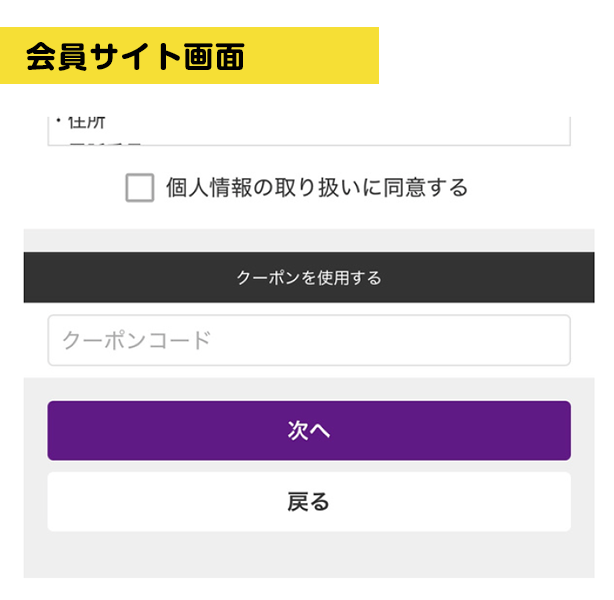
Task: Click the 個人情報の取り扱いに同意する label text
Action: (316, 187)
